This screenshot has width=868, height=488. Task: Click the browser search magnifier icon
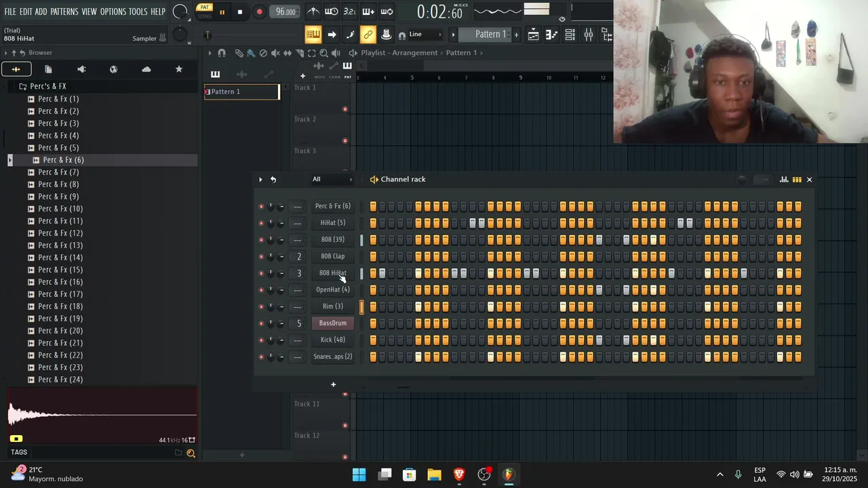191,453
